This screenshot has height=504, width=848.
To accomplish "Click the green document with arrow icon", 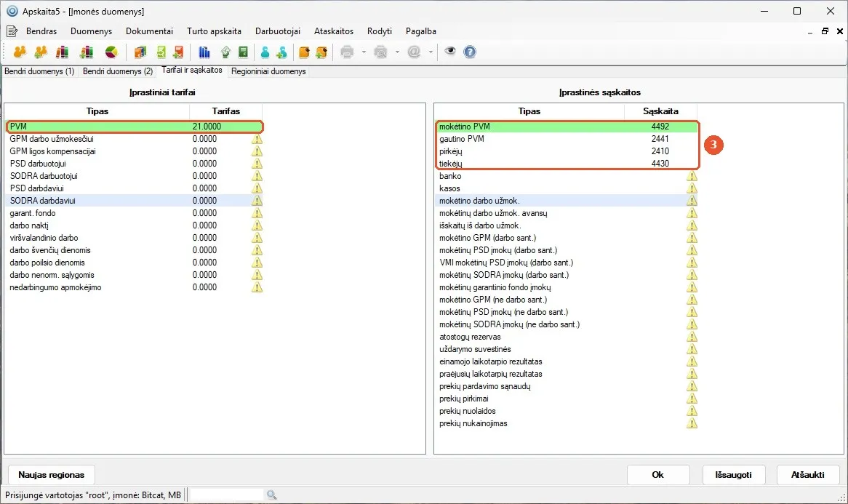I will coord(161,52).
